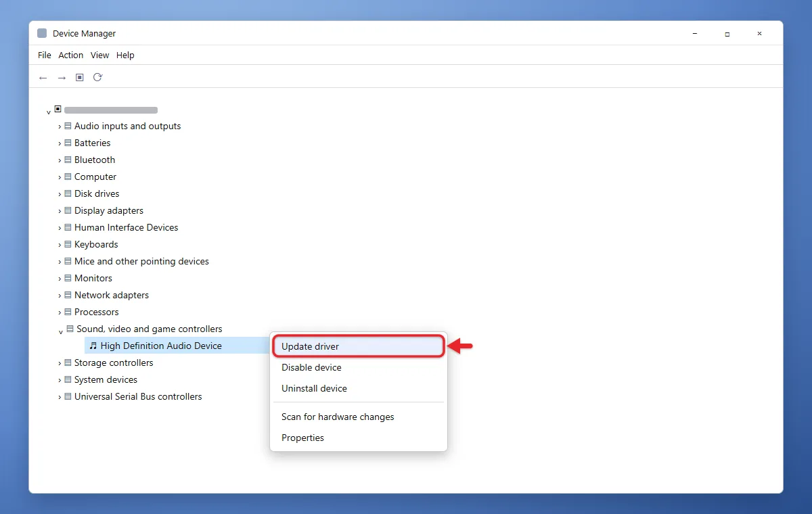The image size is (812, 514).
Task: Click the Disk drives category icon
Action: (68, 193)
